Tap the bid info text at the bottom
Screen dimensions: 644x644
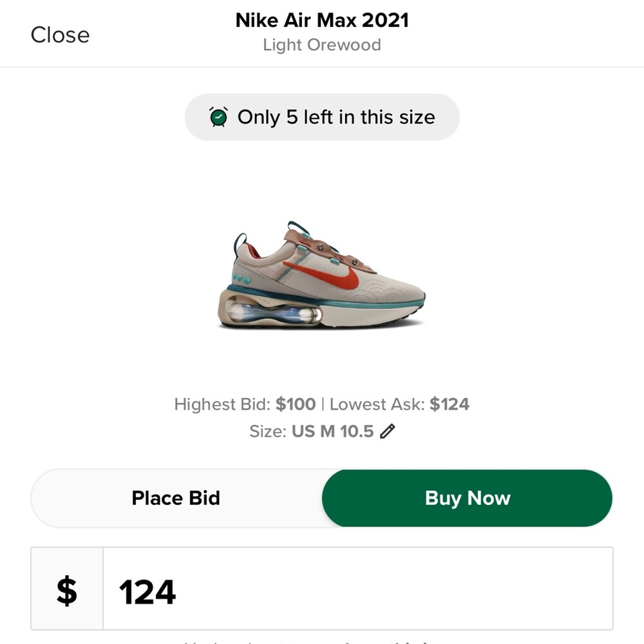click(x=321, y=642)
